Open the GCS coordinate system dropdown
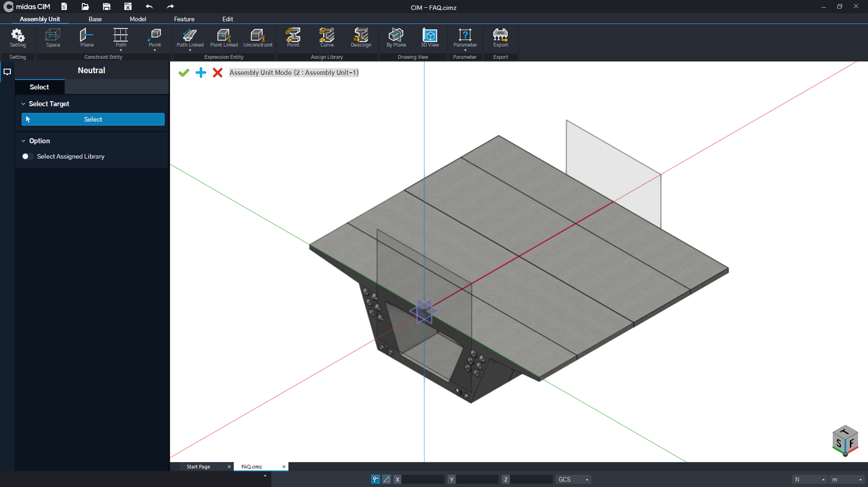Viewport: 868px width, 487px height. [x=573, y=479]
